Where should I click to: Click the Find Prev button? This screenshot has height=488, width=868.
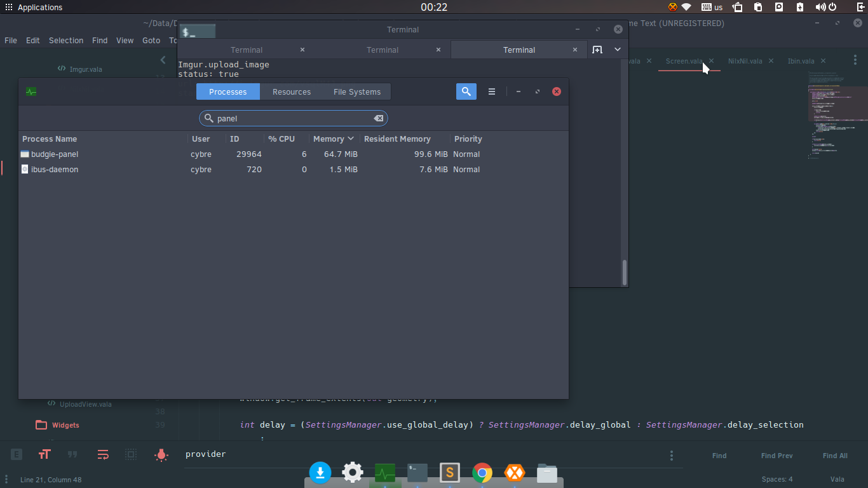[776, 456]
